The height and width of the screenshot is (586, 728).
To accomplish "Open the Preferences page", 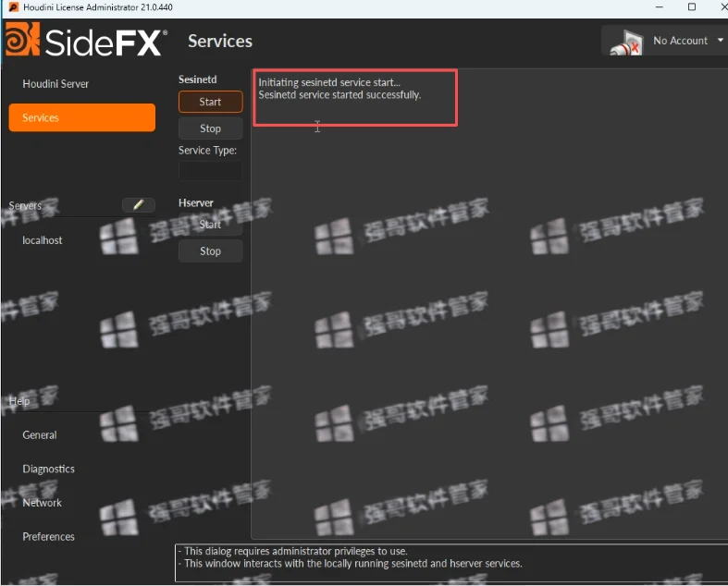I will tap(48, 537).
